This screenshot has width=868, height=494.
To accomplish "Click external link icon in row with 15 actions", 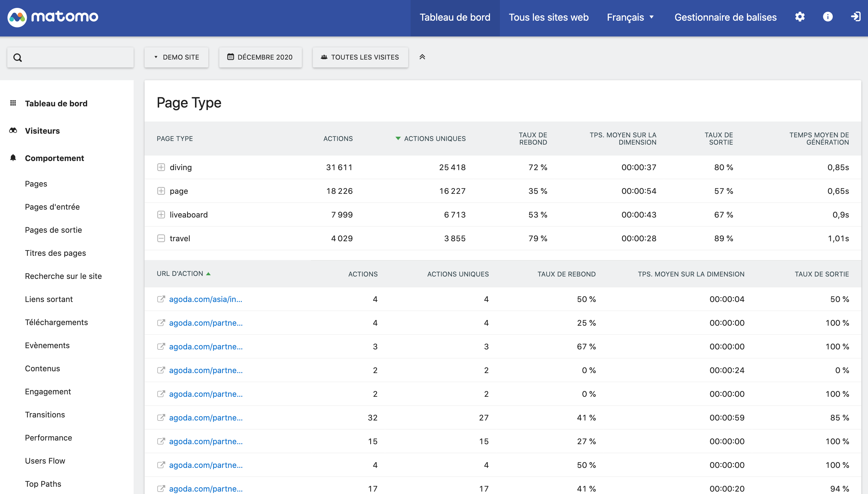I will [x=161, y=441].
